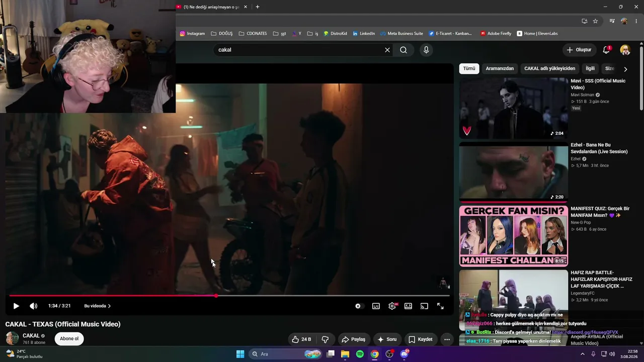Image resolution: width=644 pixels, height=362 pixels.
Task: Select the 'İlgili' filter chip
Action: pyautogui.click(x=590, y=68)
